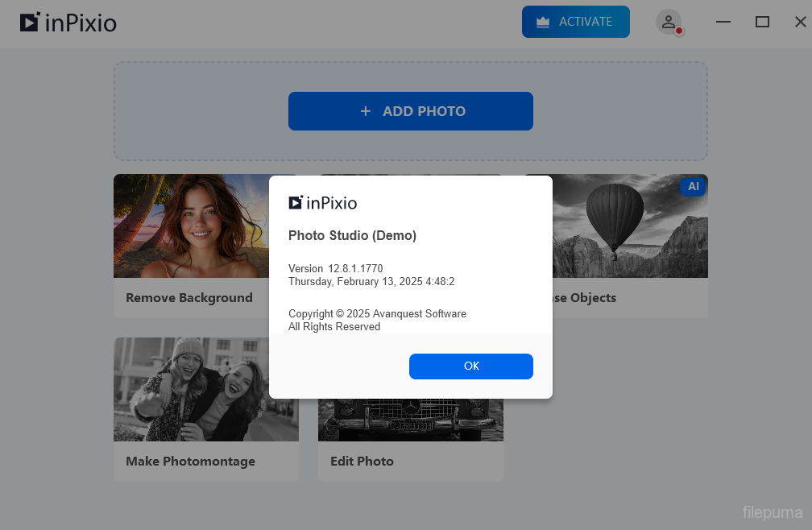Open the Make Photomontage thumbnail of two women
Image resolution: width=812 pixels, height=530 pixels.
click(205, 389)
